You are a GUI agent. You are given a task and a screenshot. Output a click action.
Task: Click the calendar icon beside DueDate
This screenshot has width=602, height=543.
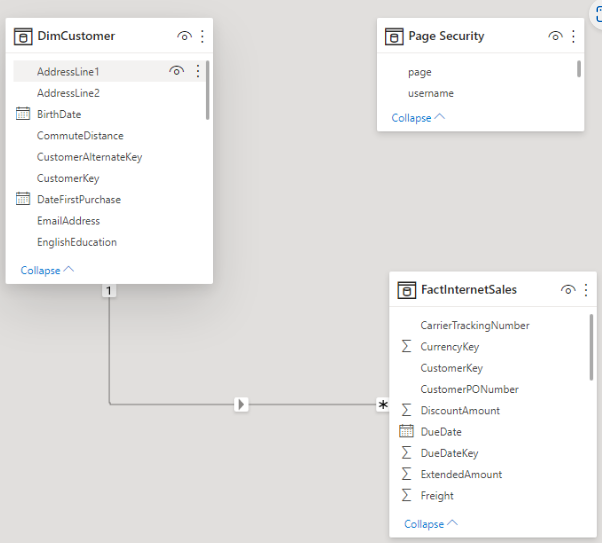(x=406, y=431)
